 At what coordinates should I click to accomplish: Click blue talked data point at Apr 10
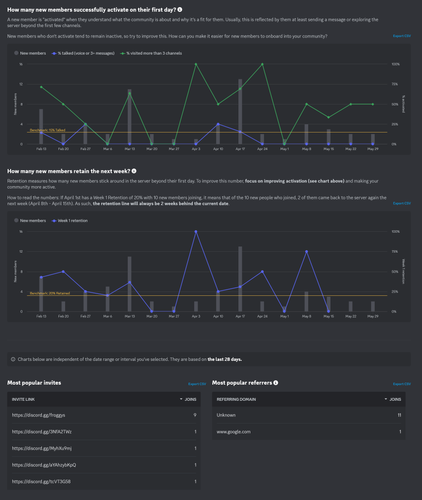point(218,124)
